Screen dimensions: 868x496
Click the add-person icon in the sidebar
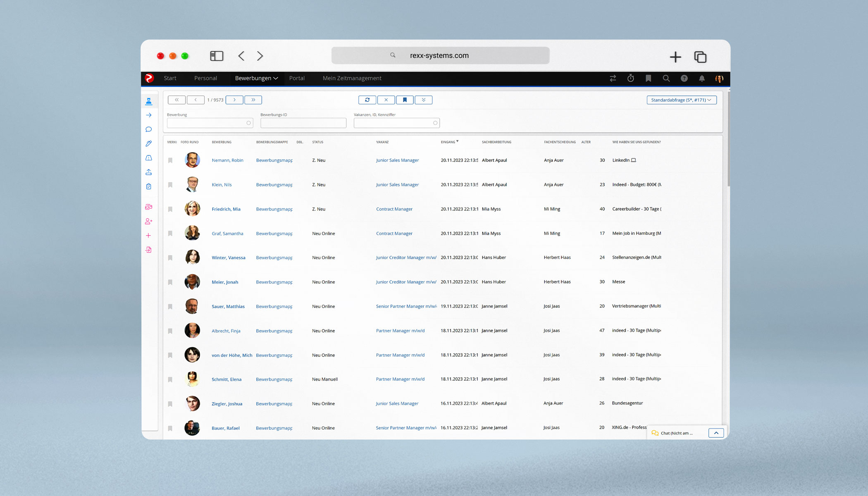[x=149, y=221]
